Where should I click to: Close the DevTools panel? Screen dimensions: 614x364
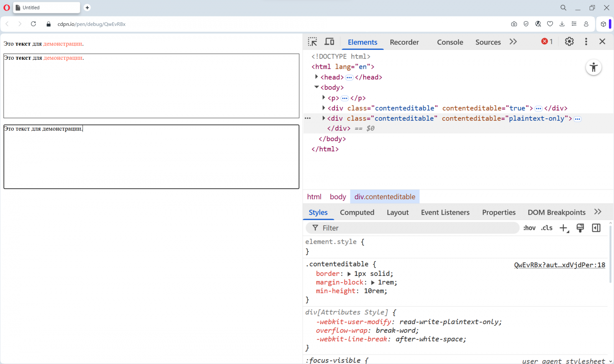(602, 42)
